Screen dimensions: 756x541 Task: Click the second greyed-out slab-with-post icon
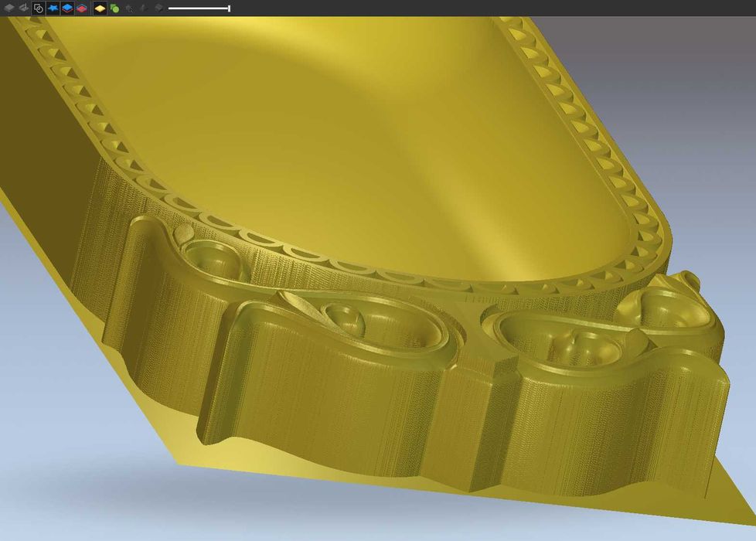click(x=23, y=9)
